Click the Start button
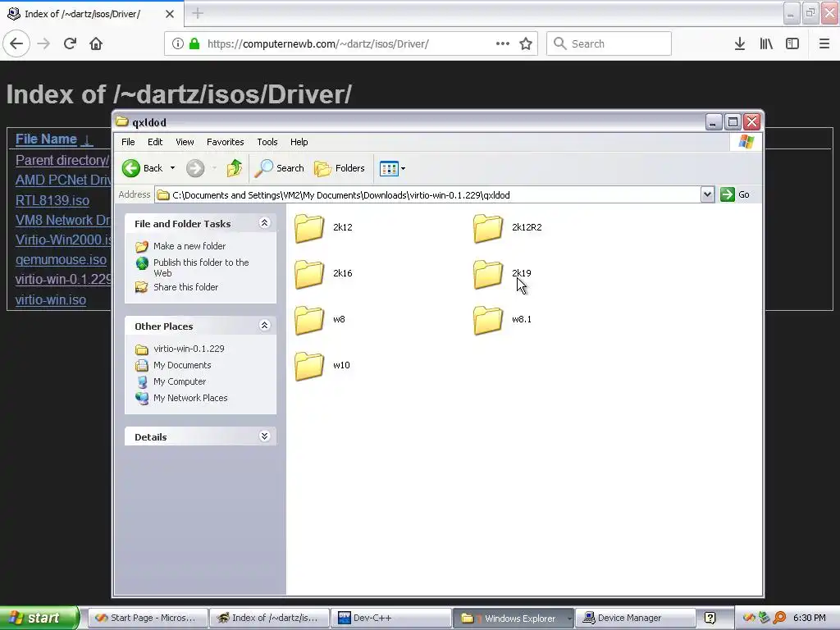Image resolution: width=840 pixels, height=630 pixels. [x=39, y=618]
